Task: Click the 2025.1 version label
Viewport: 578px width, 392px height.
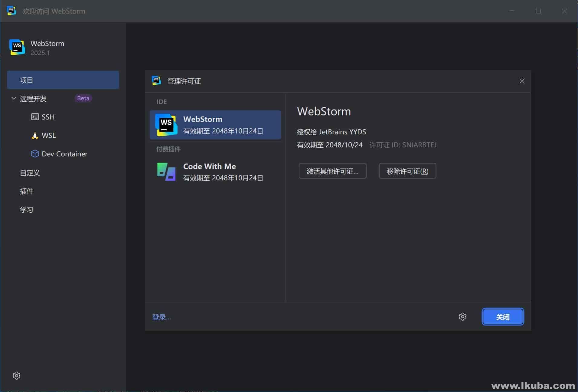Action: [40, 53]
